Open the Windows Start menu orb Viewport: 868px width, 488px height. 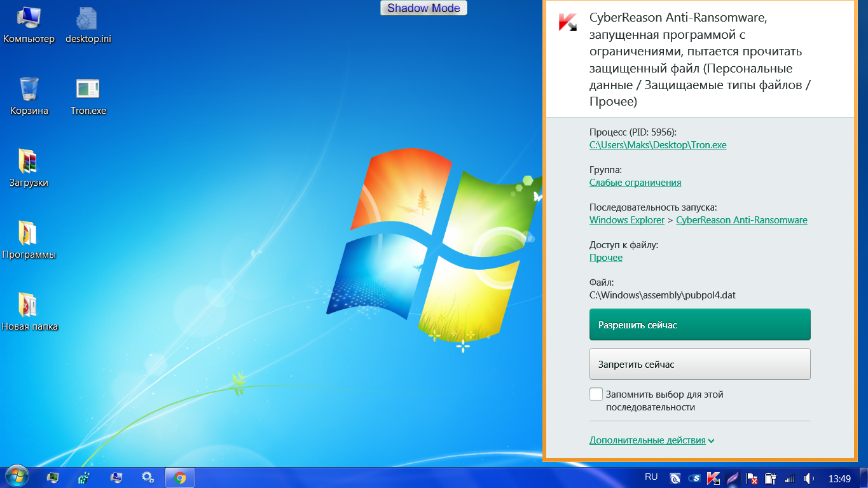[x=17, y=477]
